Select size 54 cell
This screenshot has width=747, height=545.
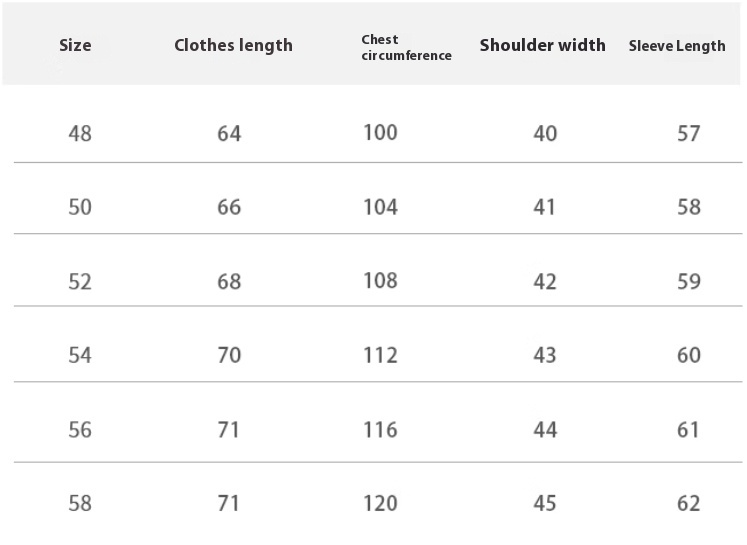coord(80,355)
